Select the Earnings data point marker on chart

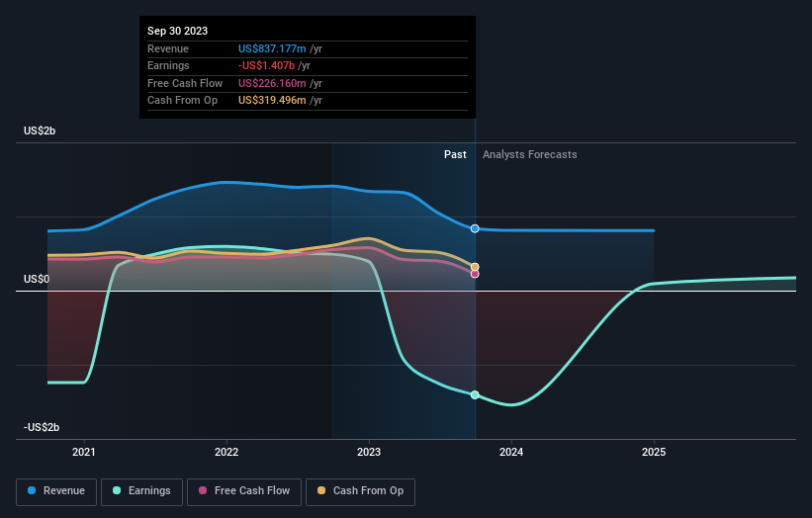[x=475, y=394]
